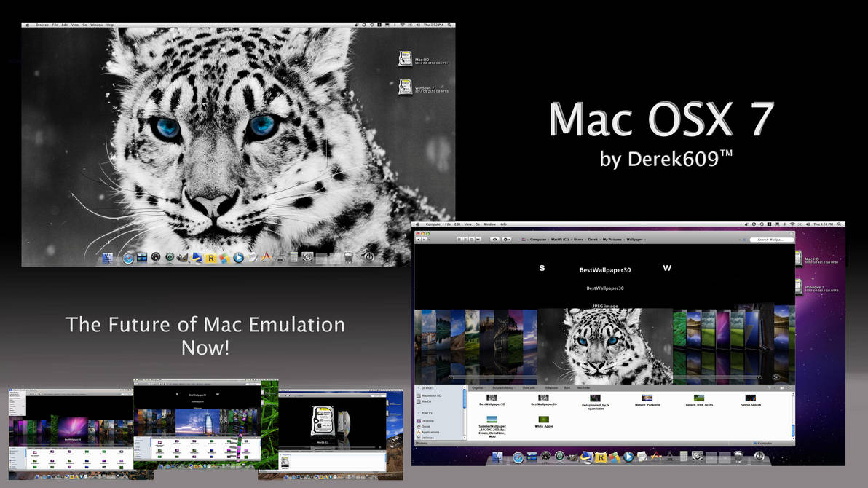Select the Splish Splash file

point(751,401)
